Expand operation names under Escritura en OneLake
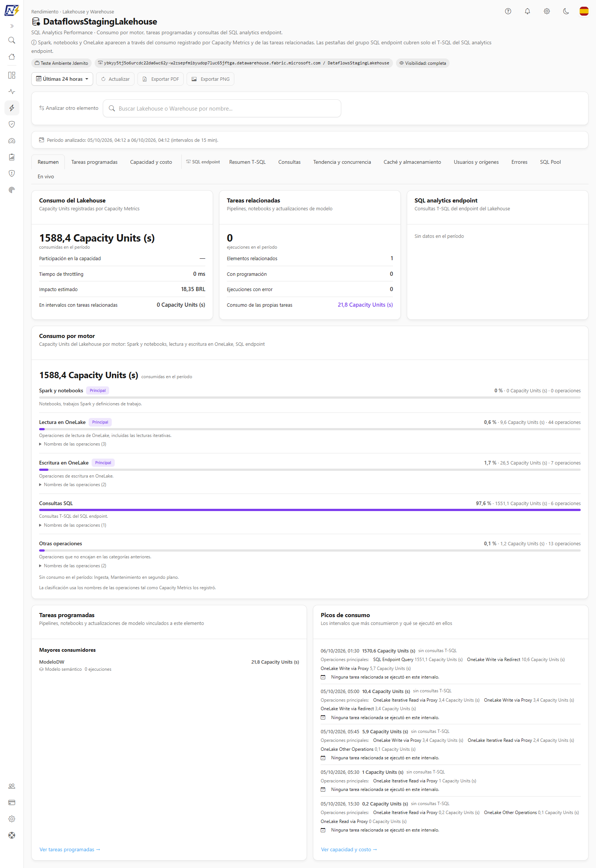Screen dimensions: 596x868 tap(73, 484)
